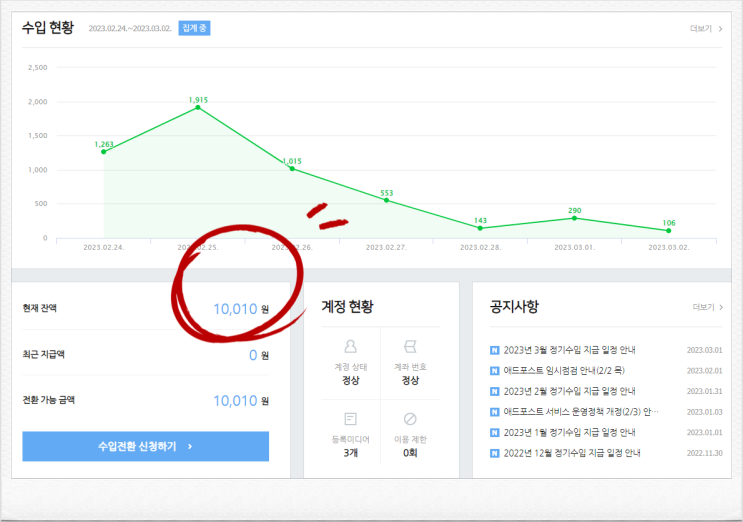
Task: Click N icon beside 2023년 1월 정기수입 notice
Action: [495, 433]
